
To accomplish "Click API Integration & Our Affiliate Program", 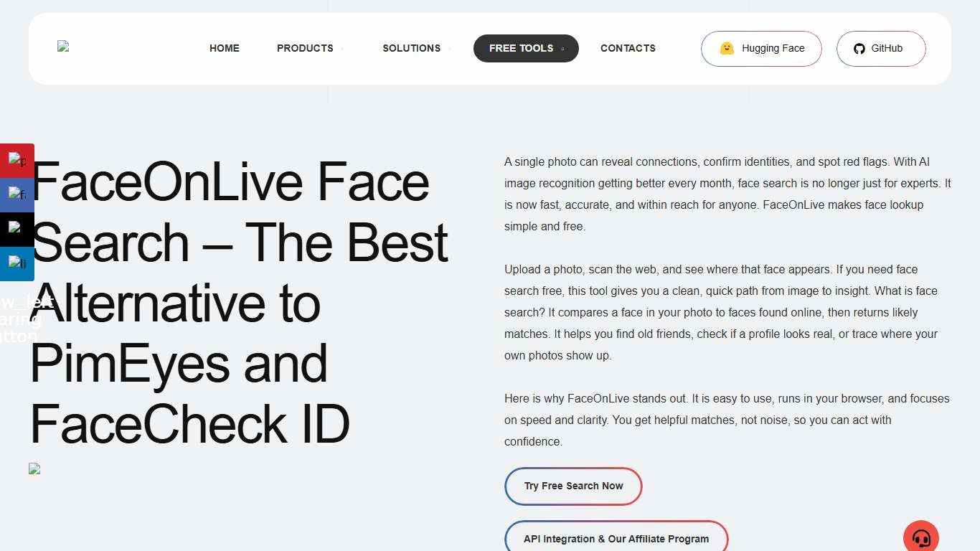I will (x=616, y=538).
